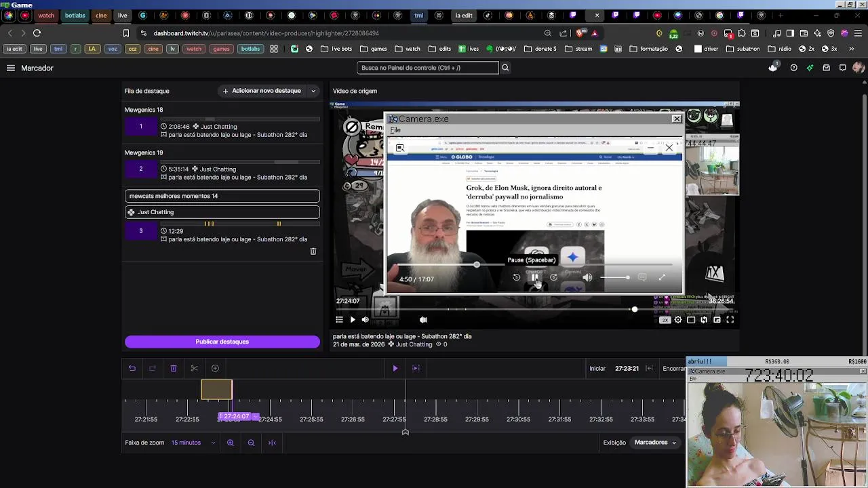Redo the timeline edit
The width and height of the screenshot is (868, 488).
153,368
